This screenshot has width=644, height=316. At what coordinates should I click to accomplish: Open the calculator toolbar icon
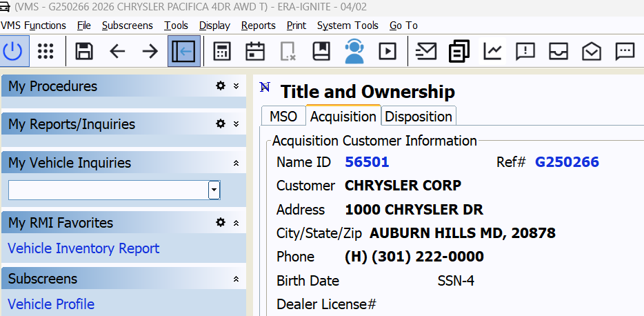222,51
